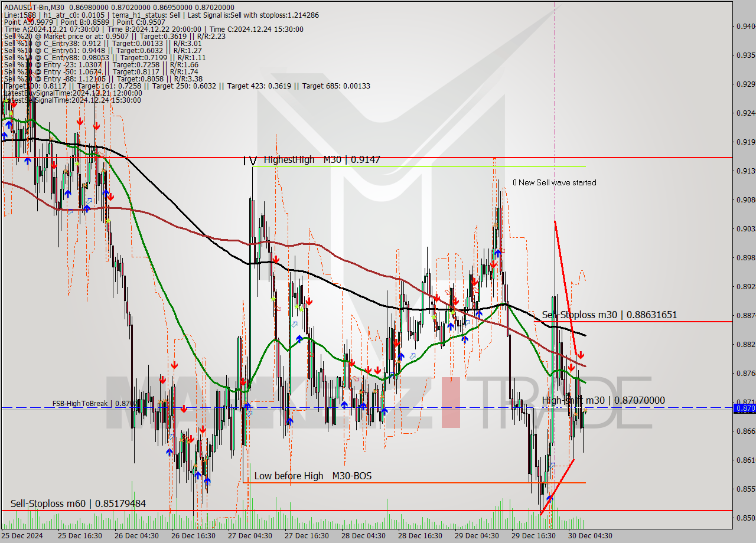Click the 'Sell-Stoploss m30 | 0.88631651' label
This screenshot has width=756, height=543.
click(610, 315)
